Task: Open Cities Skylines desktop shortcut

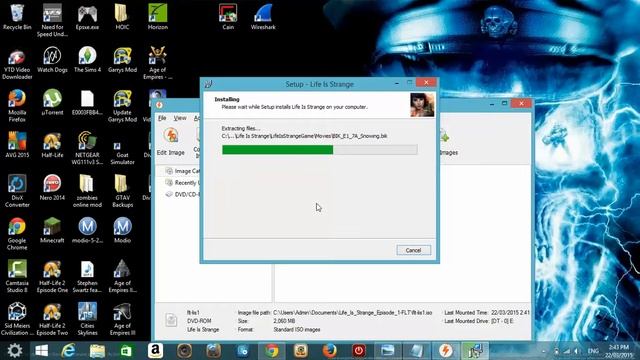Action: coord(87,319)
